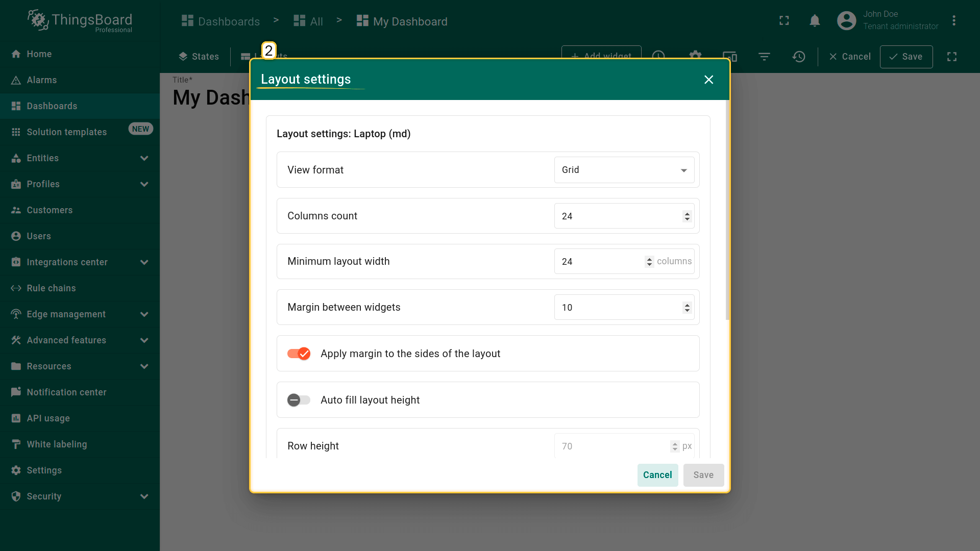
Task: Click the notifications bell icon
Action: coord(815,21)
